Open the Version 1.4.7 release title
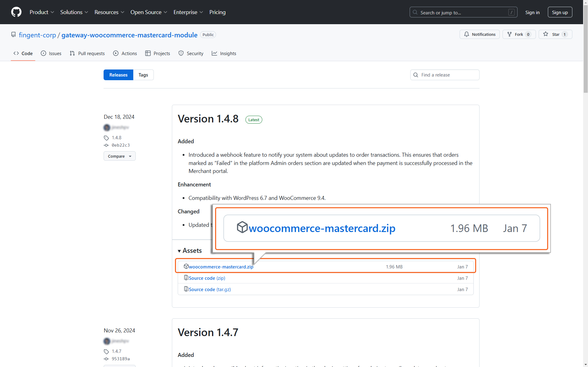This screenshot has width=588, height=367. 208,332
